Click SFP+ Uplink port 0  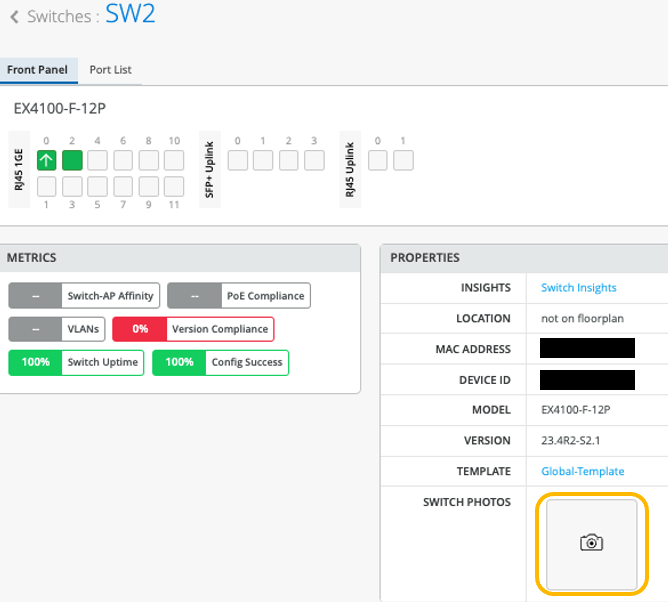[x=238, y=160]
